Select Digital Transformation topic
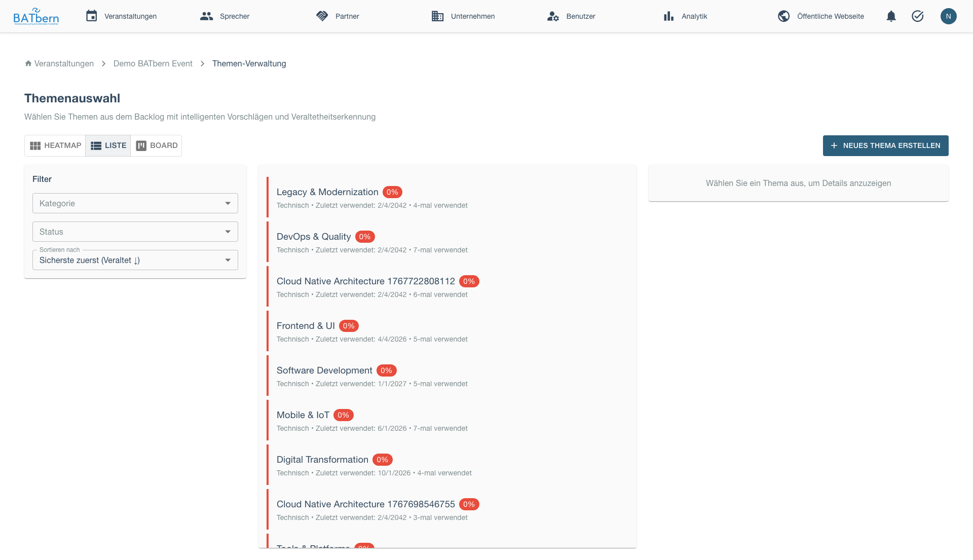The width and height of the screenshot is (973, 560). coord(448,466)
